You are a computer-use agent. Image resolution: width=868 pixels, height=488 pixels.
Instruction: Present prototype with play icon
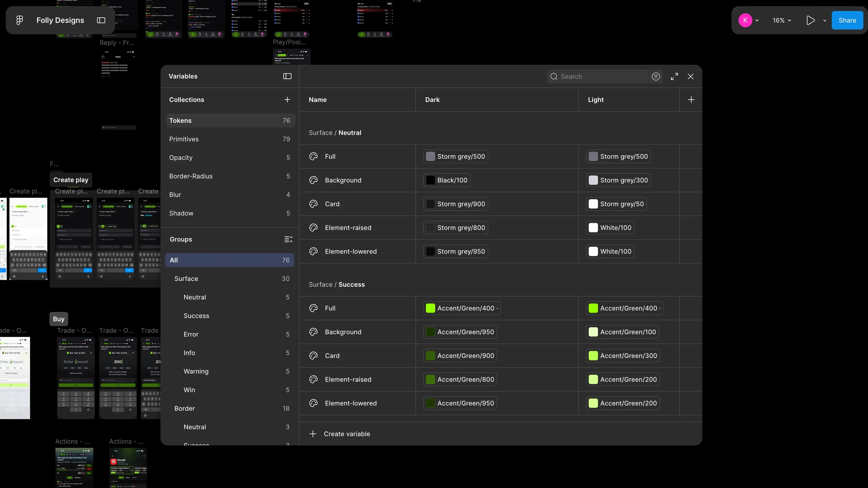(x=810, y=20)
